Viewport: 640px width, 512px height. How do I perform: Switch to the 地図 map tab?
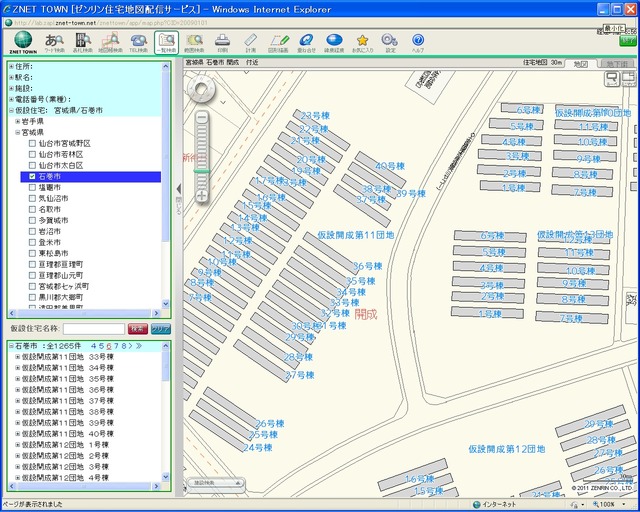click(x=580, y=64)
